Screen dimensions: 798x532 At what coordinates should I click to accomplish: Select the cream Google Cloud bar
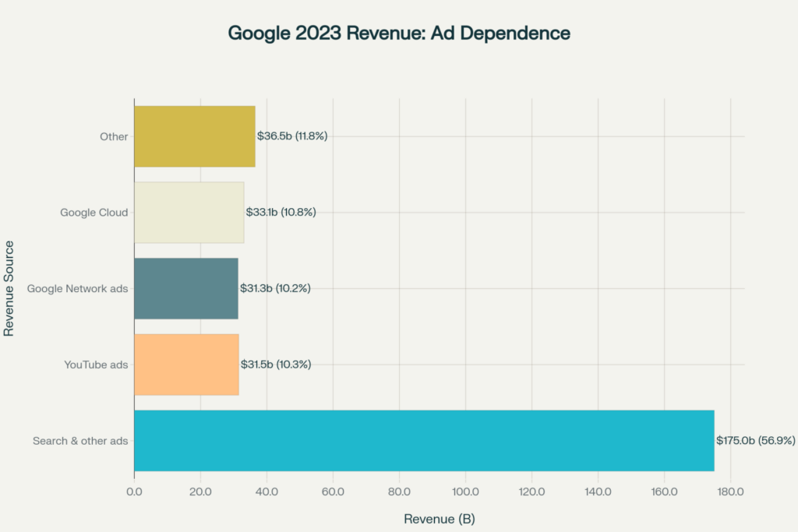(189, 213)
